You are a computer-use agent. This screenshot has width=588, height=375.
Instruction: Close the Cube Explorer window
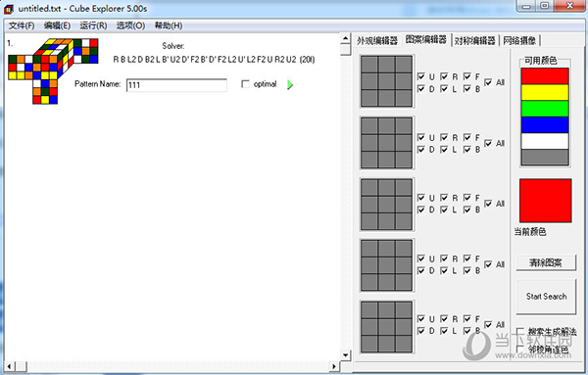pos(569,6)
